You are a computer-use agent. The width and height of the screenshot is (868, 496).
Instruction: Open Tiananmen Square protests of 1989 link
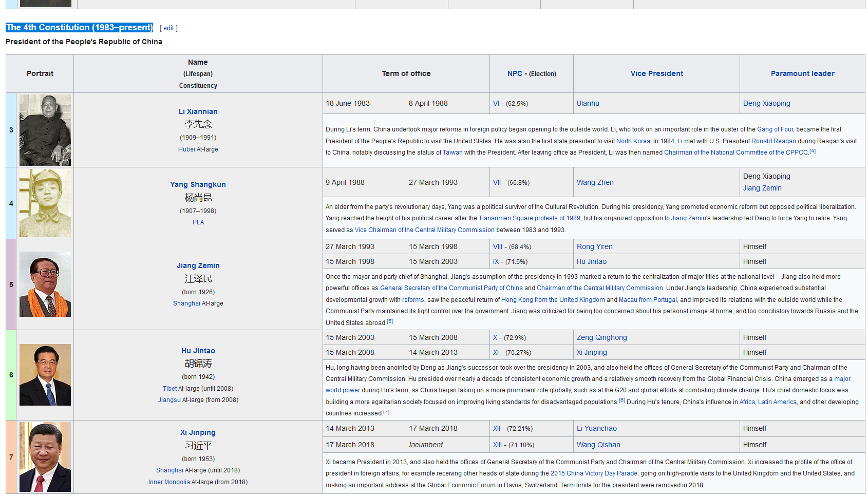[x=530, y=218]
